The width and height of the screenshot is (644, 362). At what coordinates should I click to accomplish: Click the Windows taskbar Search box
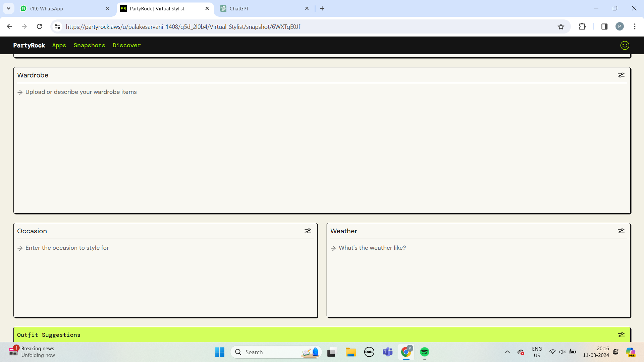coord(276,352)
